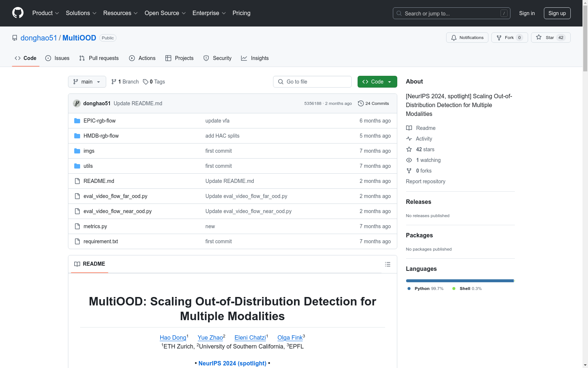Open the Pull requests tab

(x=99, y=58)
